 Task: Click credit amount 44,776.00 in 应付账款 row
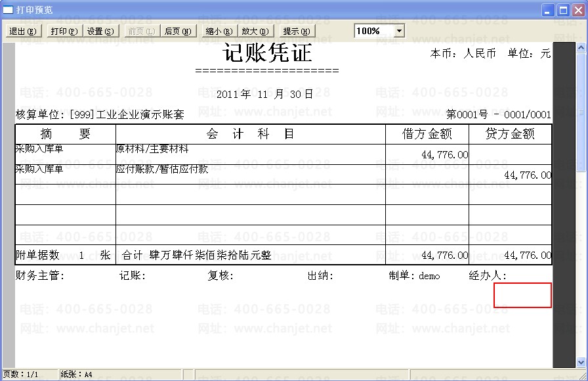tap(528, 175)
